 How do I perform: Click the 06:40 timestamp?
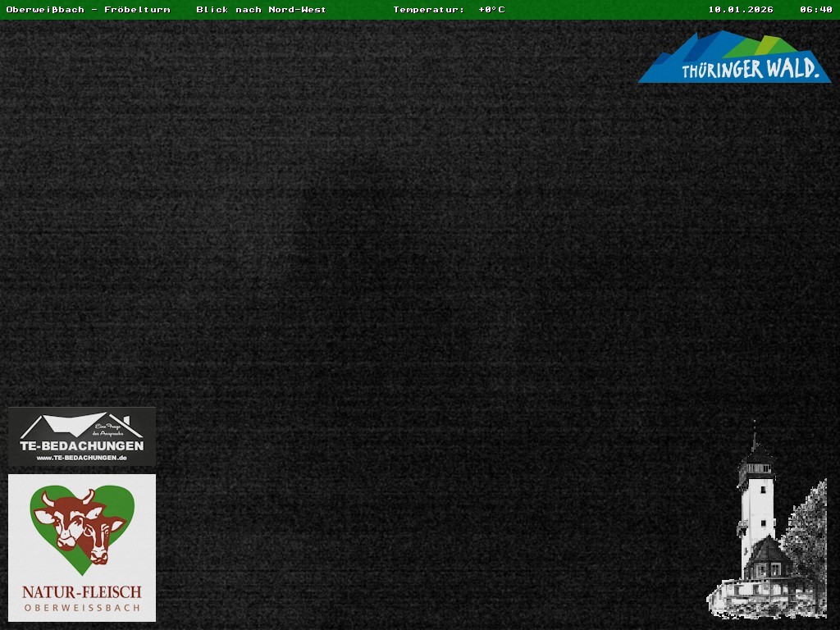[x=816, y=10]
